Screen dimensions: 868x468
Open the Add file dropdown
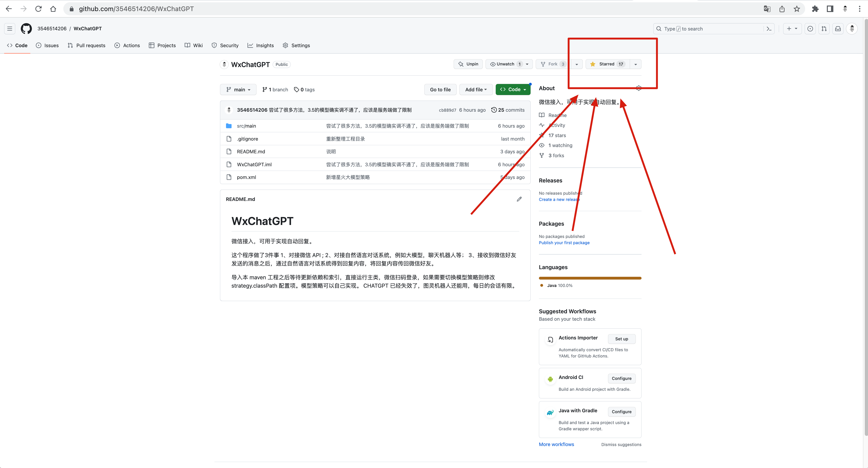(476, 89)
